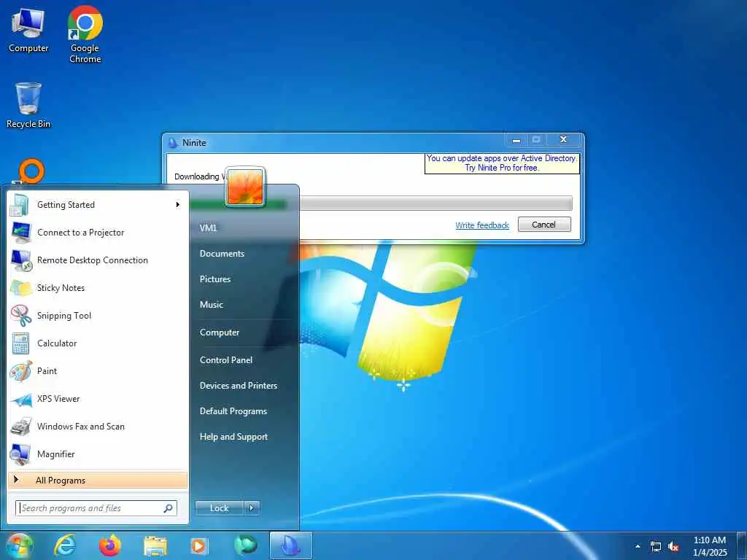Click the Write feedback link in Ninite

pyautogui.click(x=482, y=225)
